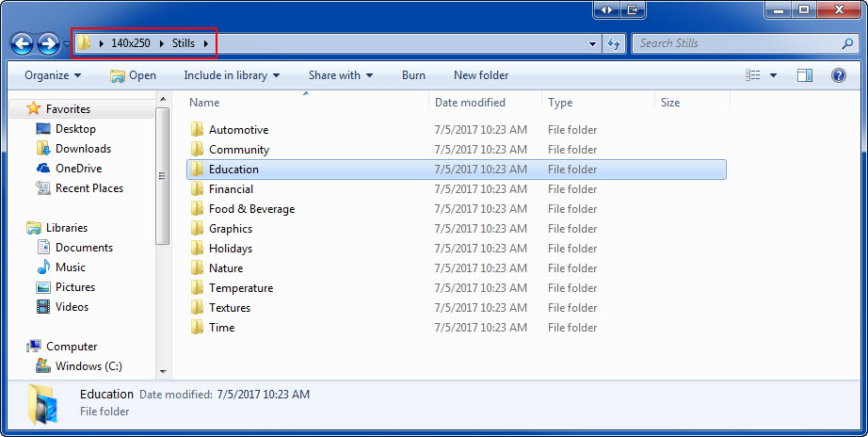
Task: Click date modified value in details pane
Action: coord(263,395)
